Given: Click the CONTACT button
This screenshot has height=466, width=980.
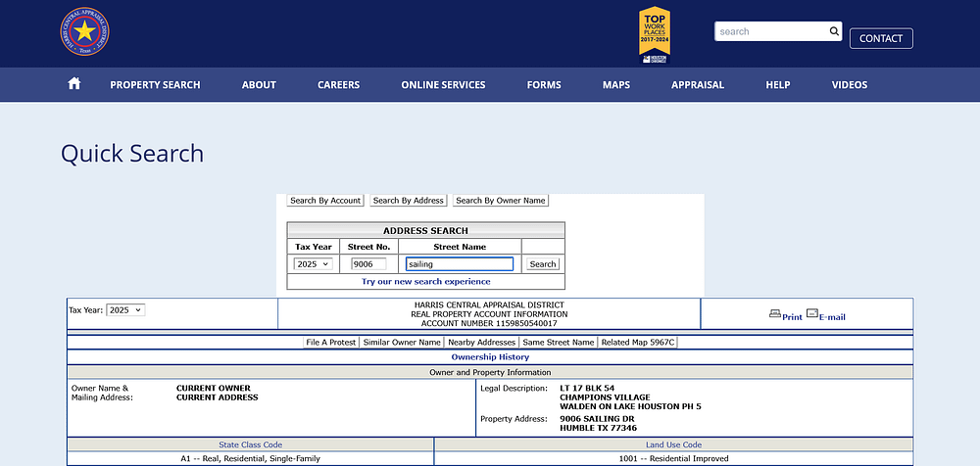Looking at the screenshot, I should click(x=881, y=38).
